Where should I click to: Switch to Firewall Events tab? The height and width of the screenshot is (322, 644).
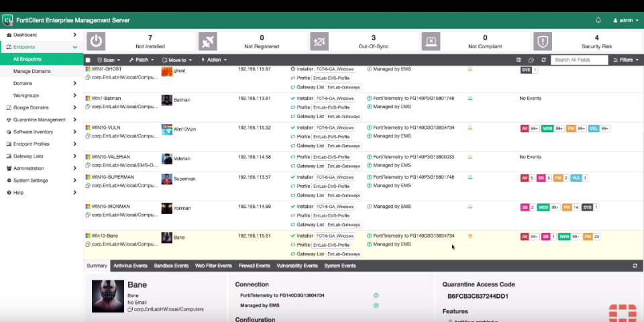(254, 266)
